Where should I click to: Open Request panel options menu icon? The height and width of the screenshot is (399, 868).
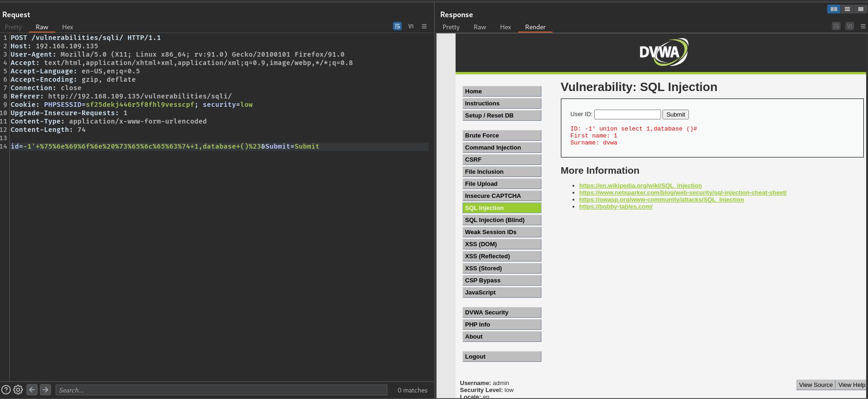click(x=424, y=26)
